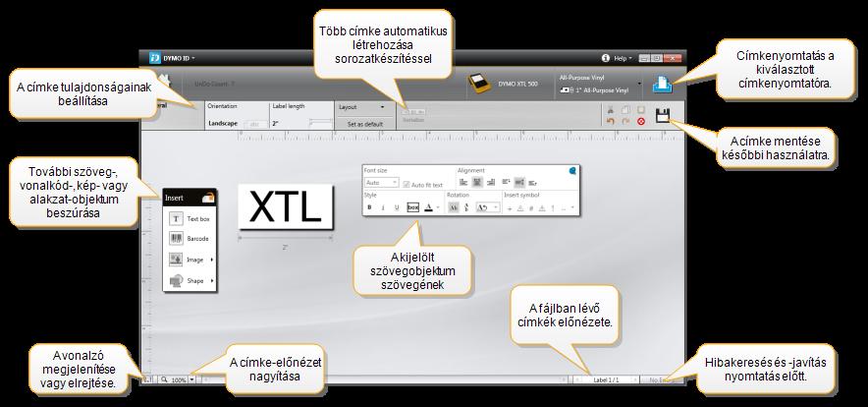
Task: Undo the last action with orange arrow
Action: [610, 121]
